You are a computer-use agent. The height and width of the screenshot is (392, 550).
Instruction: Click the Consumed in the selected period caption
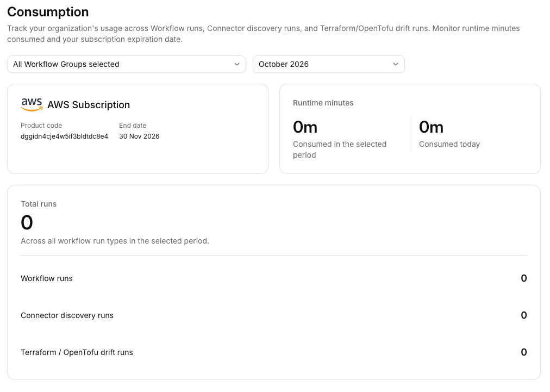(340, 150)
